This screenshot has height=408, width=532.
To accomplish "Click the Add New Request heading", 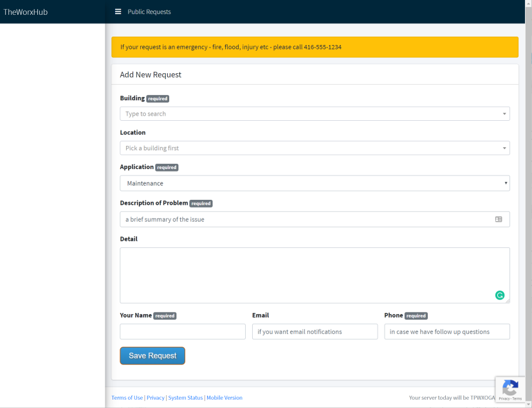I will coord(151,75).
